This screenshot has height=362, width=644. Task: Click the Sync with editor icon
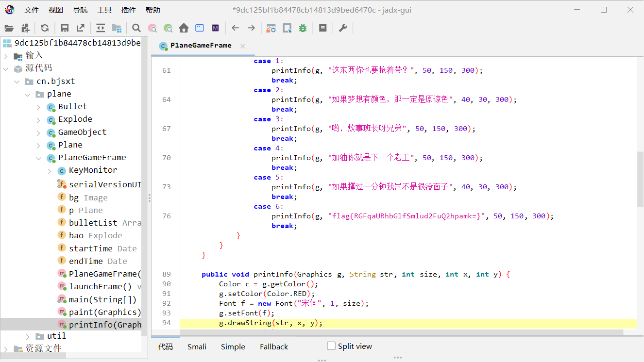tap(101, 28)
